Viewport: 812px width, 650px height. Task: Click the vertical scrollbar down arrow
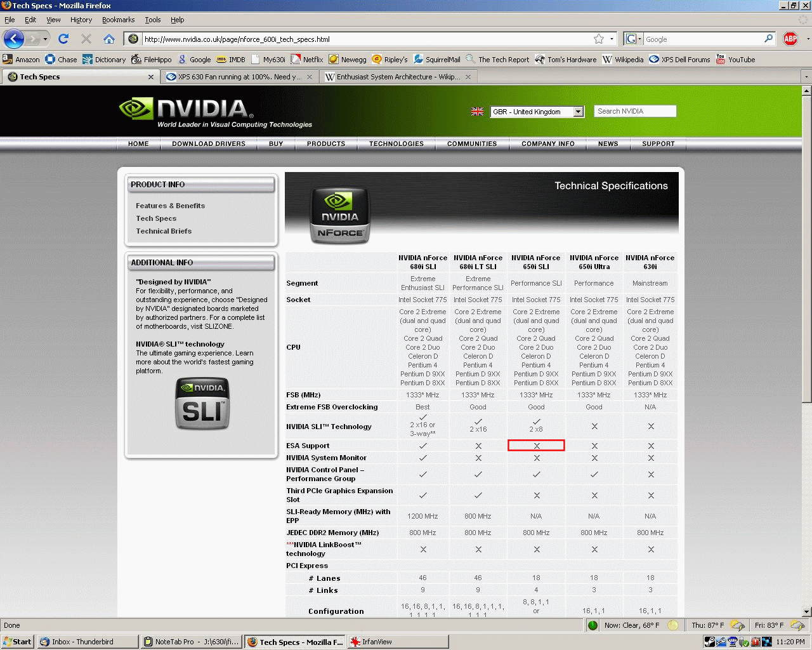pos(807,612)
